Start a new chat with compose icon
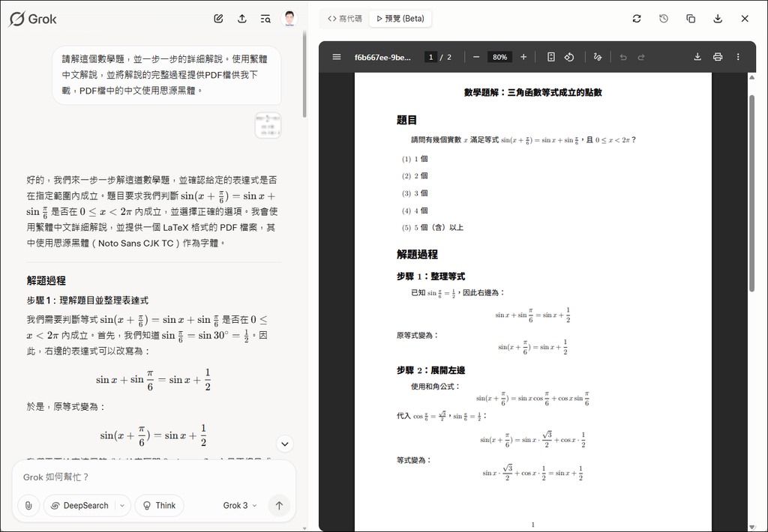The width and height of the screenshot is (768, 532). [x=218, y=19]
